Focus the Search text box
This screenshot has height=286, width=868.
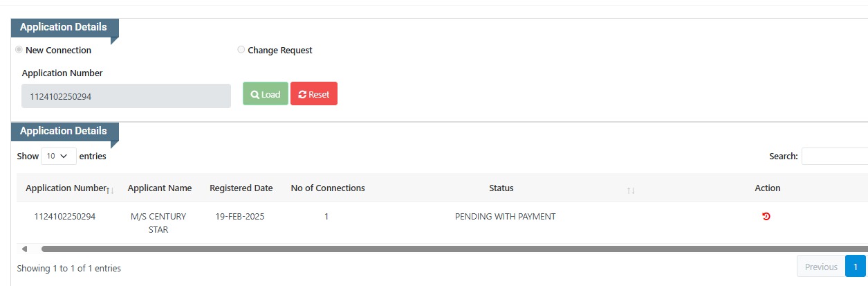(x=835, y=157)
